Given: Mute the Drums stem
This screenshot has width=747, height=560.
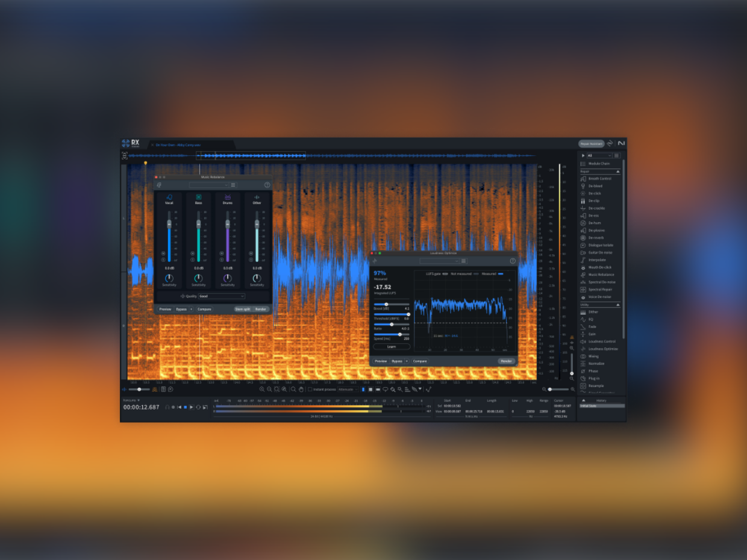Looking at the screenshot, I should [221, 254].
